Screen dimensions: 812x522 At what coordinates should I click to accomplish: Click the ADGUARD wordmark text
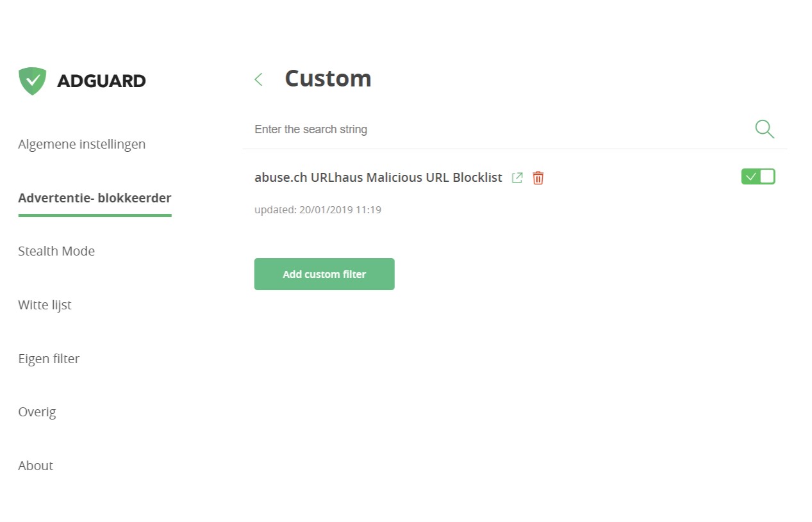pyautogui.click(x=101, y=81)
